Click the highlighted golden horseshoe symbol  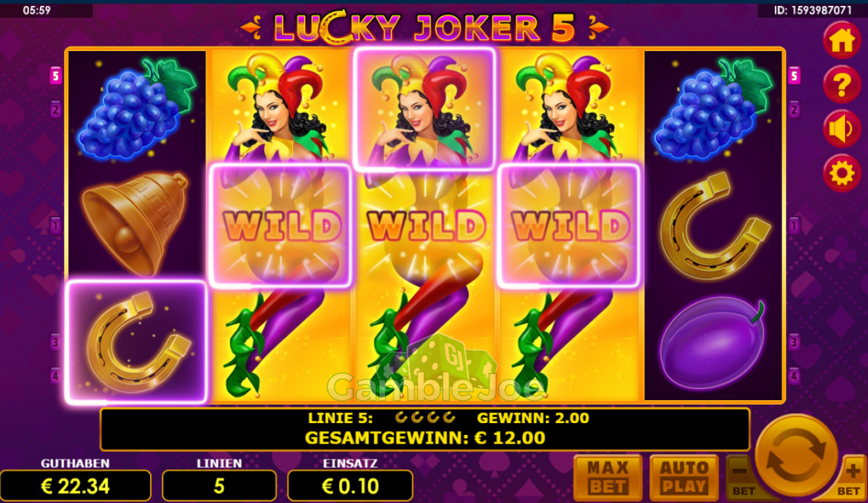click(x=136, y=342)
